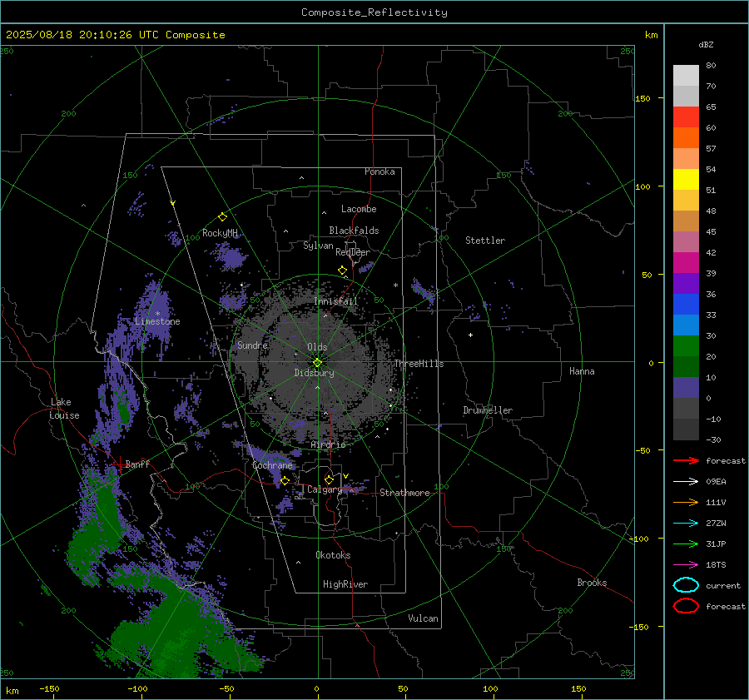Screen dimensions: 749x700
Task: Click the Airdrie city label
Action: (328, 444)
